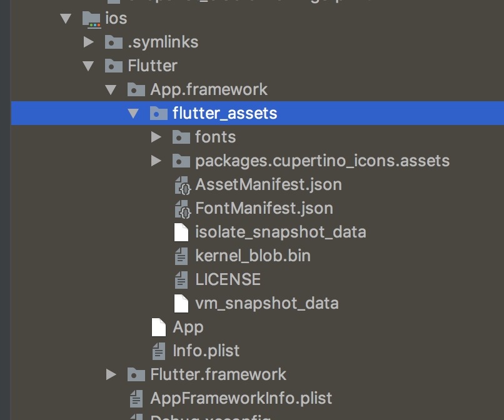Expand the .symlinks folder
504x420 pixels.
point(88,42)
